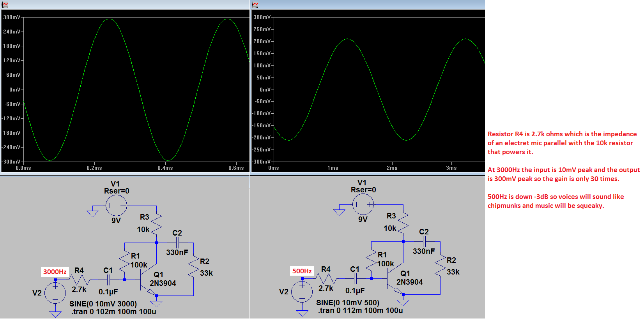Viewport: 644px width, 322px height.
Task: Click the 240mV y-axis label
Action: click(x=12, y=32)
